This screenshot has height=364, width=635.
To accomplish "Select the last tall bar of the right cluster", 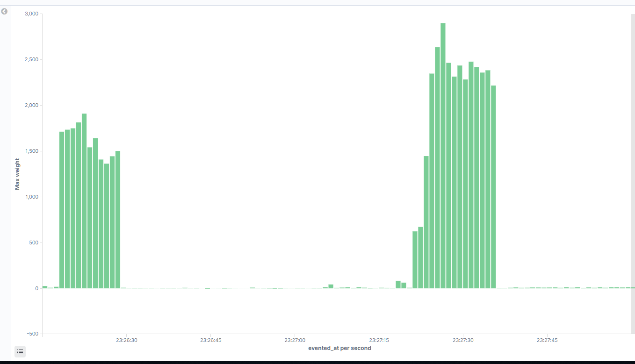I will tap(493, 187).
